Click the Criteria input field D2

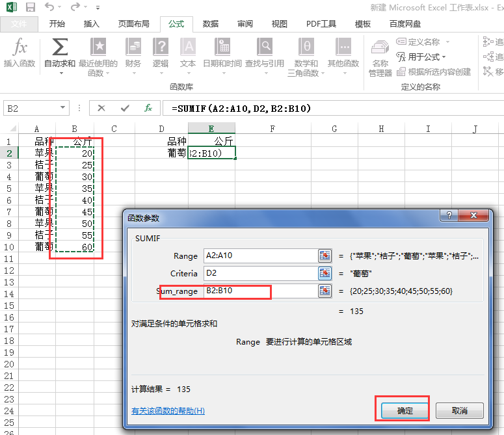point(261,273)
